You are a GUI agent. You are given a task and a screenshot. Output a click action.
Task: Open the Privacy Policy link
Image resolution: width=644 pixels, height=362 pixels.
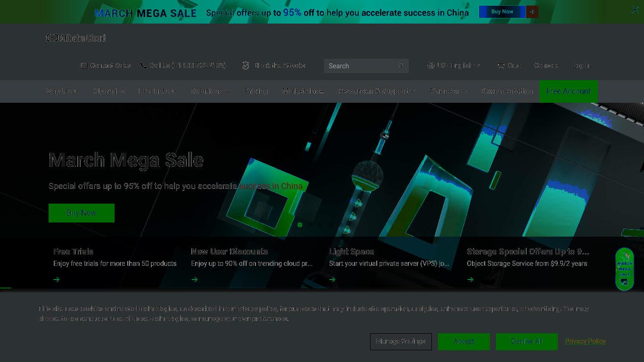tap(586, 341)
